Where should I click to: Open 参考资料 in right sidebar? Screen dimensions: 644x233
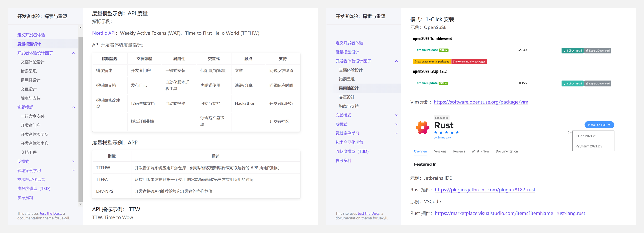click(343, 160)
